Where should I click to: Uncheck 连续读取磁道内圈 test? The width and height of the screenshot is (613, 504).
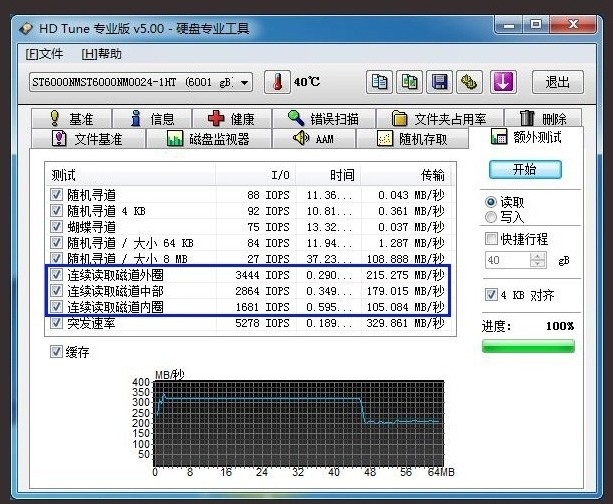click(56, 307)
